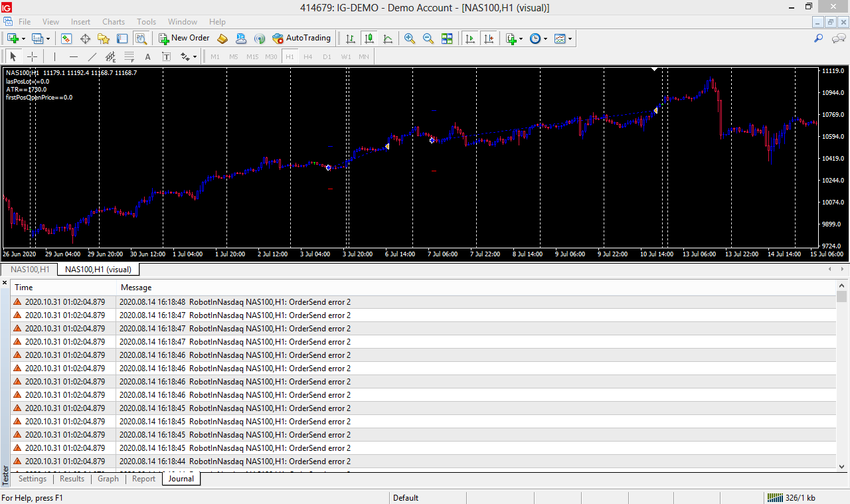Image resolution: width=850 pixels, height=504 pixels.
Task: Select the trendline tool
Action: tap(92, 56)
